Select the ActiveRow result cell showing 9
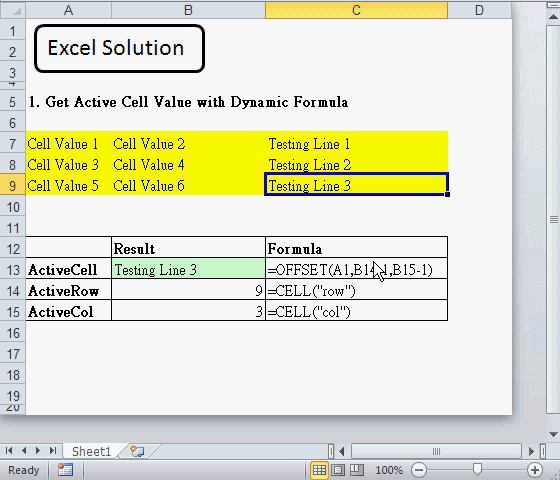Viewport: 560px width, 480px height. [188, 290]
